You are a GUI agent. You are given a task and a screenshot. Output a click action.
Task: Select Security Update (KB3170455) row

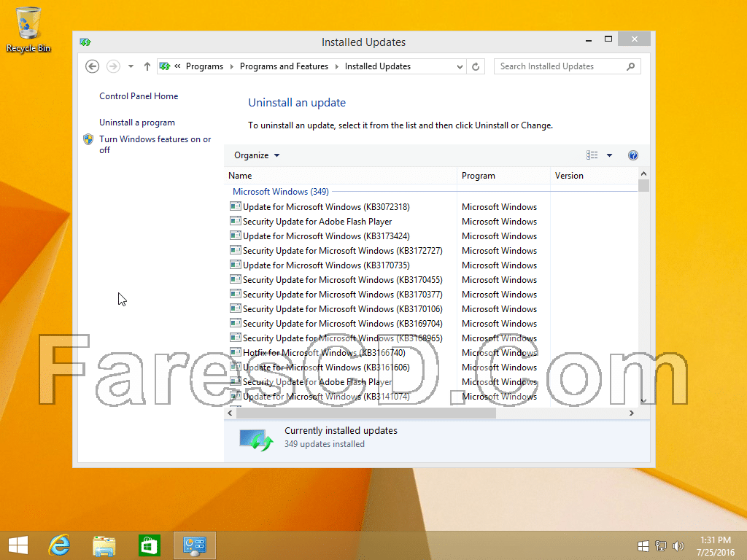click(x=343, y=280)
